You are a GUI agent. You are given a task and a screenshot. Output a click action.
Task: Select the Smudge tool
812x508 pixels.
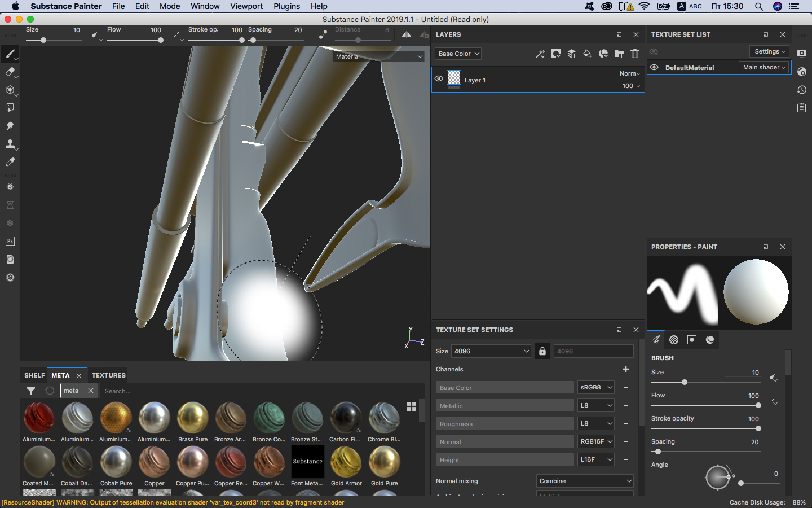(x=10, y=126)
